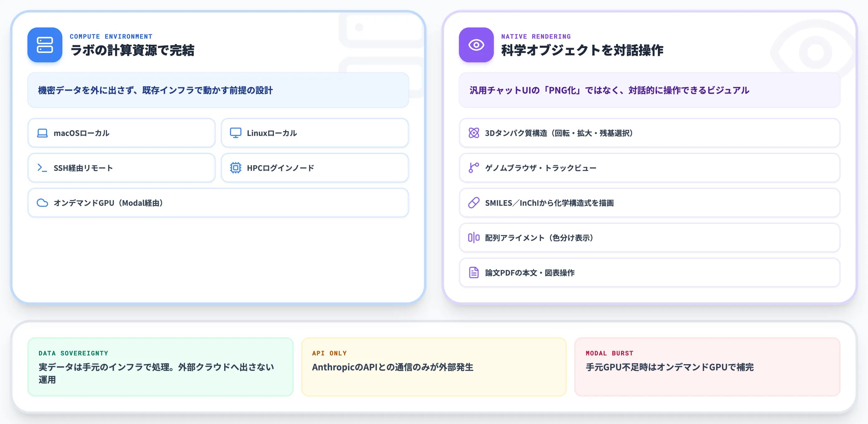Click the cloud icon next to オンデマンドGPU
This screenshot has width=868, height=424.
pos(42,203)
